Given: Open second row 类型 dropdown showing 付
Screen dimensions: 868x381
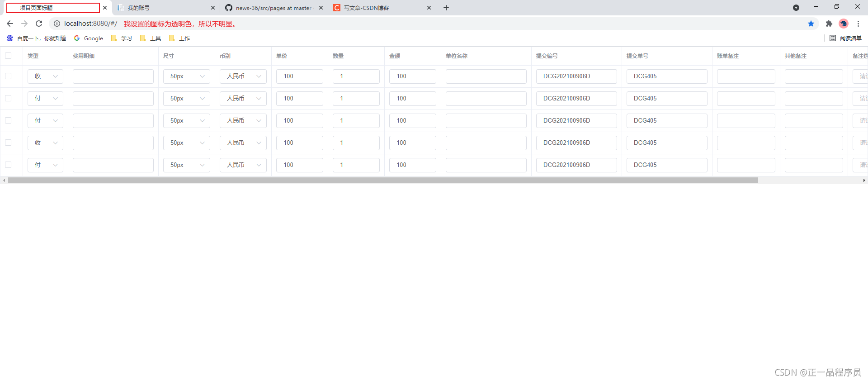Looking at the screenshot, I should (x=45, y=99).
